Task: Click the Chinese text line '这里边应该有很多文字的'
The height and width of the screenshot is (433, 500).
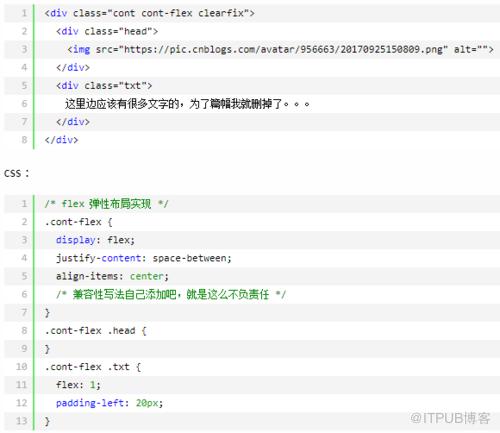Action: (x=187, y=104)
